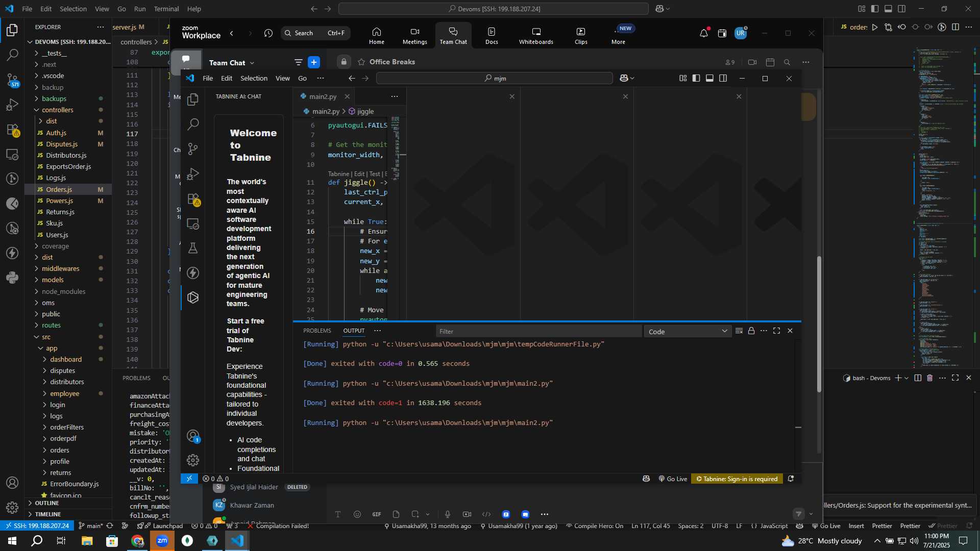This screenshot has height=551, width=980.
Task: Start video meeting in Office Breaks chat
Action: coord(752,62)
